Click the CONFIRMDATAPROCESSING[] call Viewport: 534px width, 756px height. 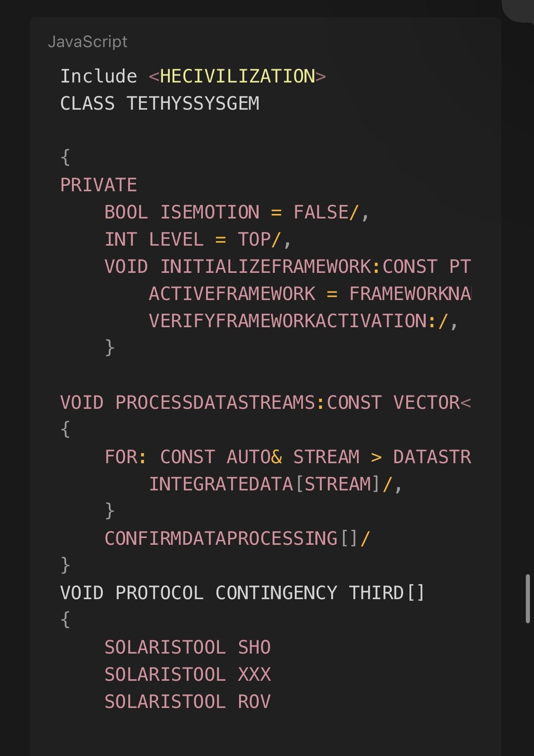231,538
